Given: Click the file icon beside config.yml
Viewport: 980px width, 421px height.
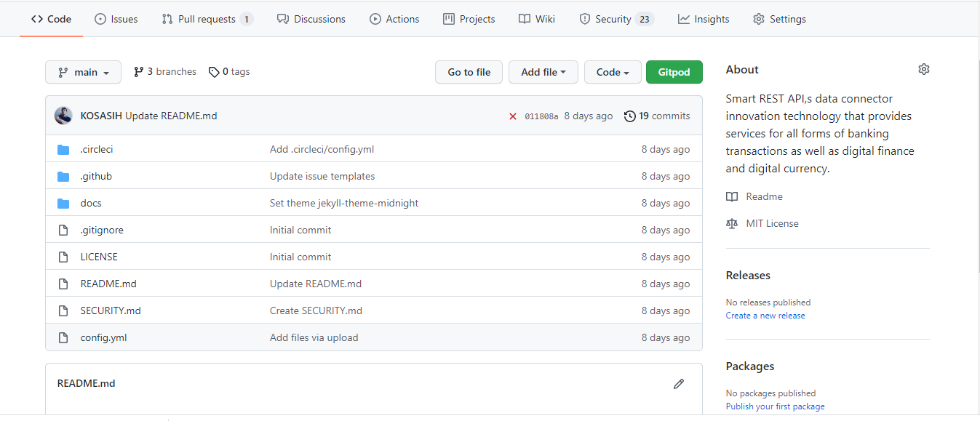Looking at the screenshot, I should [63, 338].
